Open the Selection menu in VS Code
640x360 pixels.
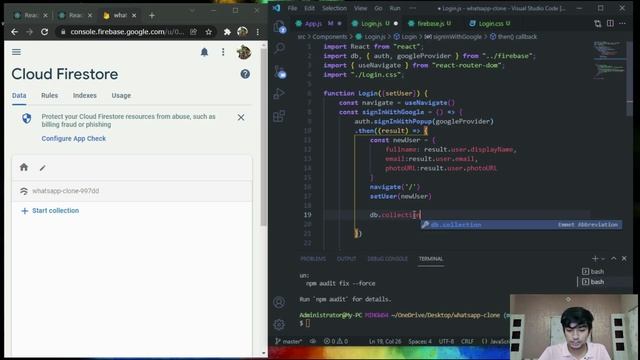coord(334,9)
